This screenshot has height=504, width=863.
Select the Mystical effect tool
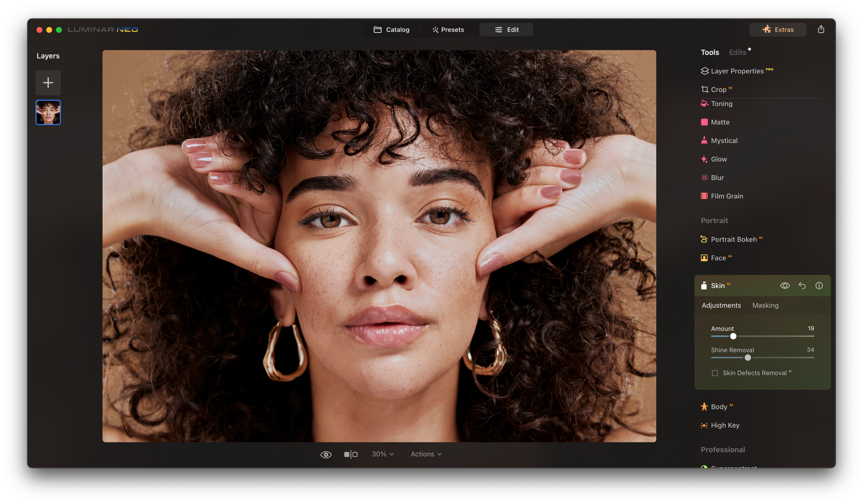click(724, 140)
